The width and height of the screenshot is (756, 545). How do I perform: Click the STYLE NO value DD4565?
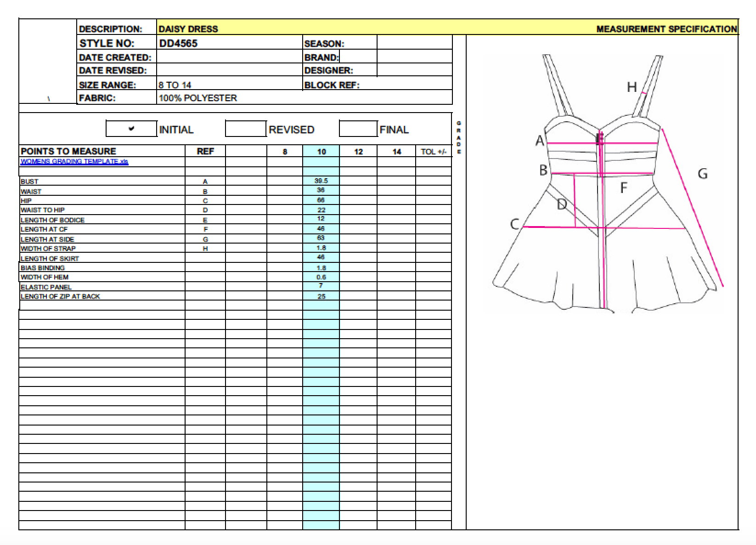(x=178, y=43)
